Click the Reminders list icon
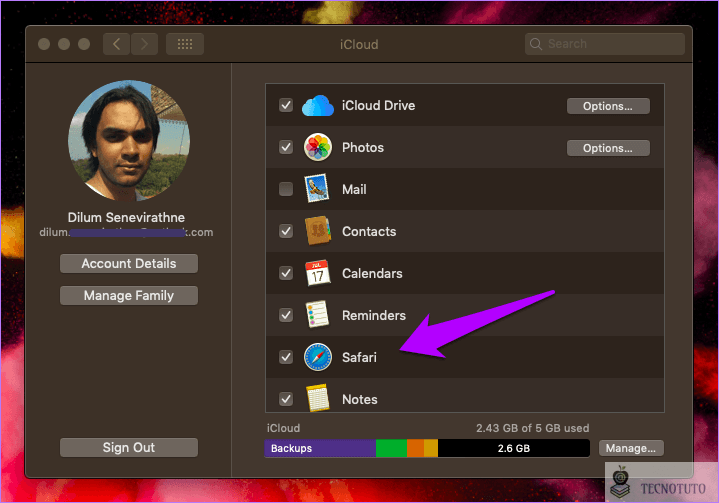719x503 pixels. [x=317, y=315]
